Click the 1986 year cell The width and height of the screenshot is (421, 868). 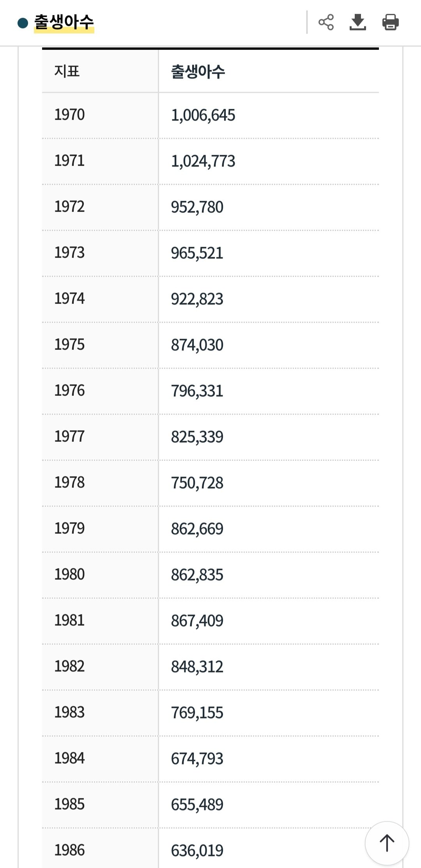coord(69,850)
